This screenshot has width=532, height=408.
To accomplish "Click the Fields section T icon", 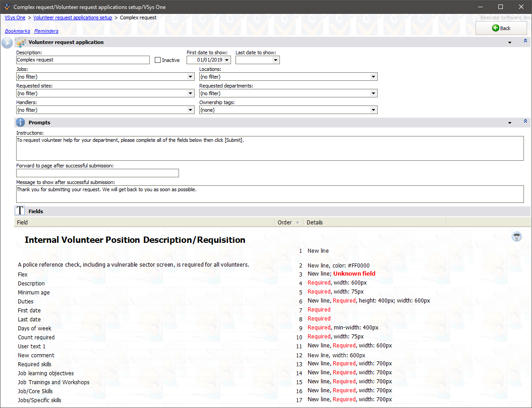I will (20, 211).
